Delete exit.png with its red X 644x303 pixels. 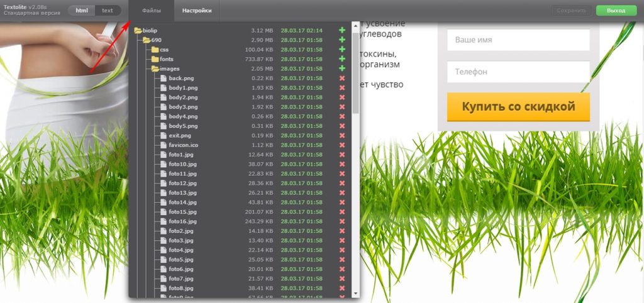coord(341,136)
